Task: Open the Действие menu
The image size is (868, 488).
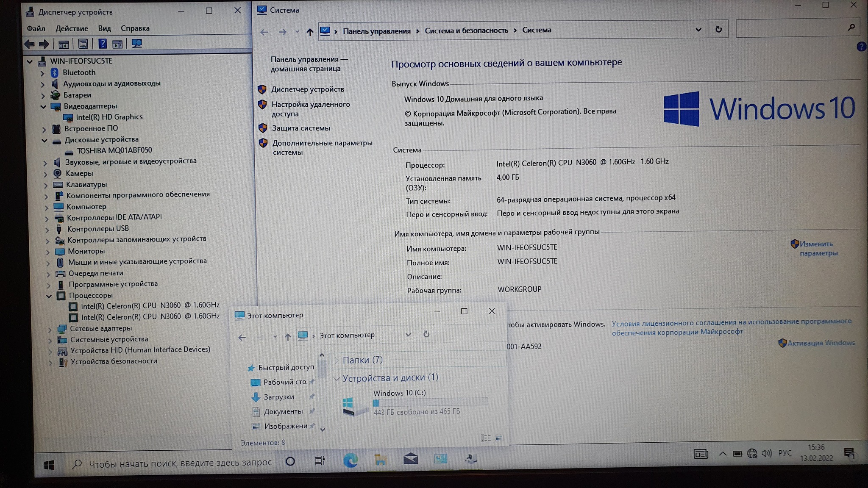Action: pos(72,28)
